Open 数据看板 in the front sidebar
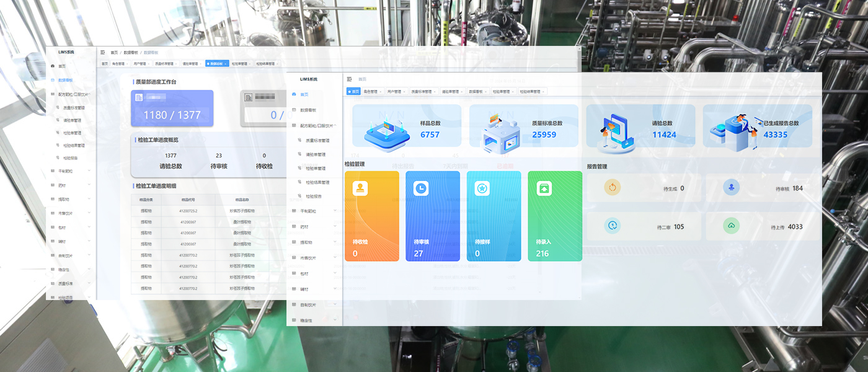Viewport: 868px width, 372px height. point(308,110)
